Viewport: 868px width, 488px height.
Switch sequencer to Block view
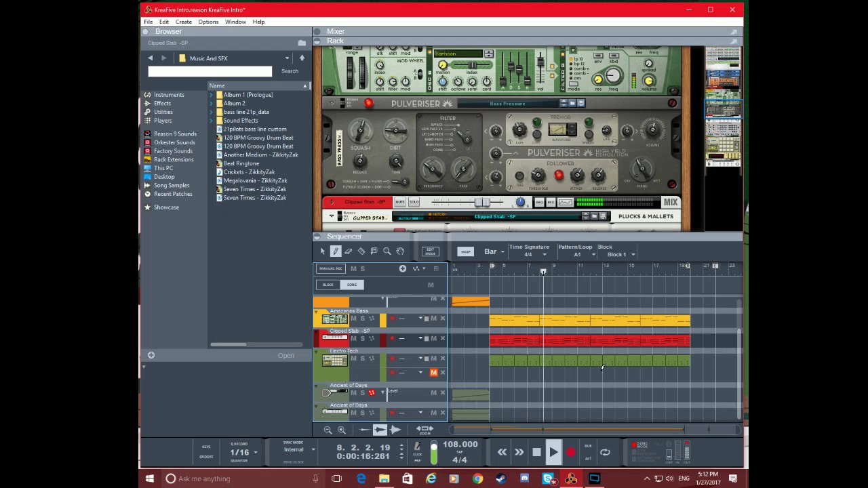tap(328, 285)
